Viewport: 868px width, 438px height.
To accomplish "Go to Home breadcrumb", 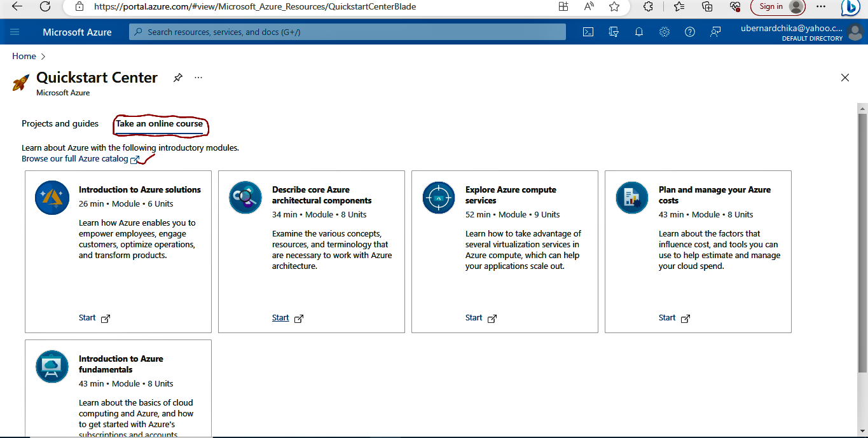I will pyautogui.click(x=24, y=56).
